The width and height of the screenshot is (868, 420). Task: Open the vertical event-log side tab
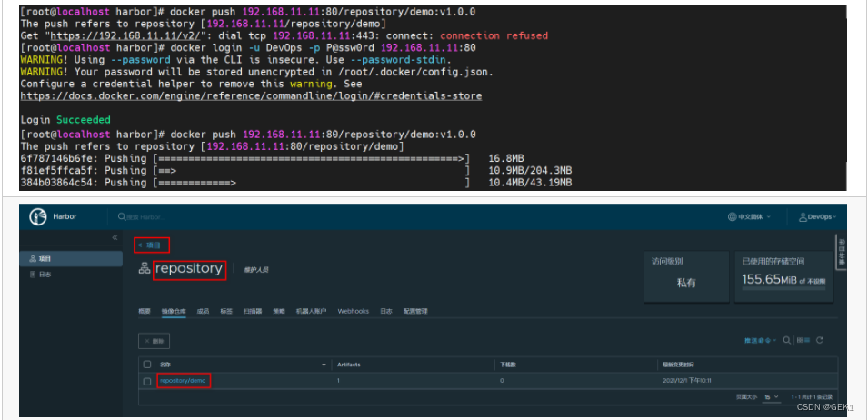pyautogui.click(x=842, y=253)
